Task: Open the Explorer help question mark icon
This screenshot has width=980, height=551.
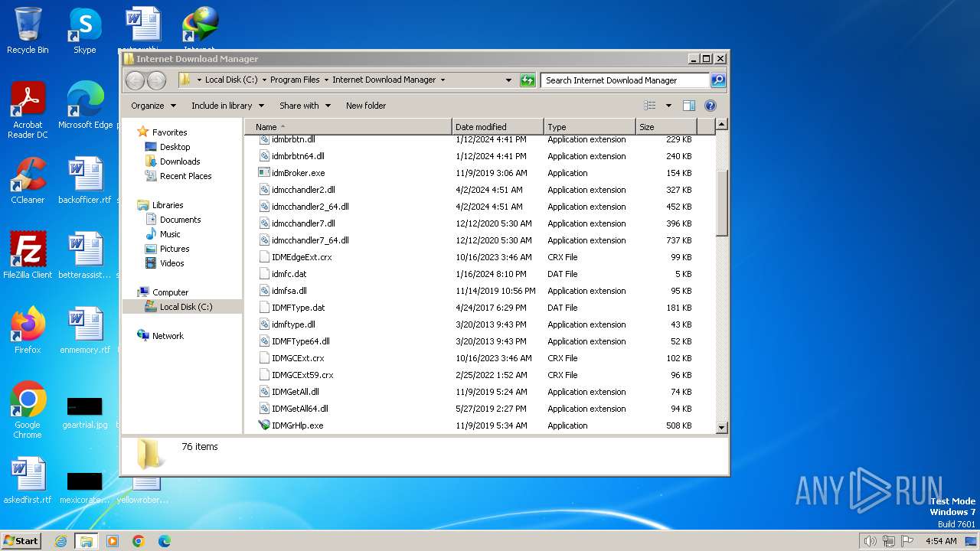Action: click(x=710, y=106)
